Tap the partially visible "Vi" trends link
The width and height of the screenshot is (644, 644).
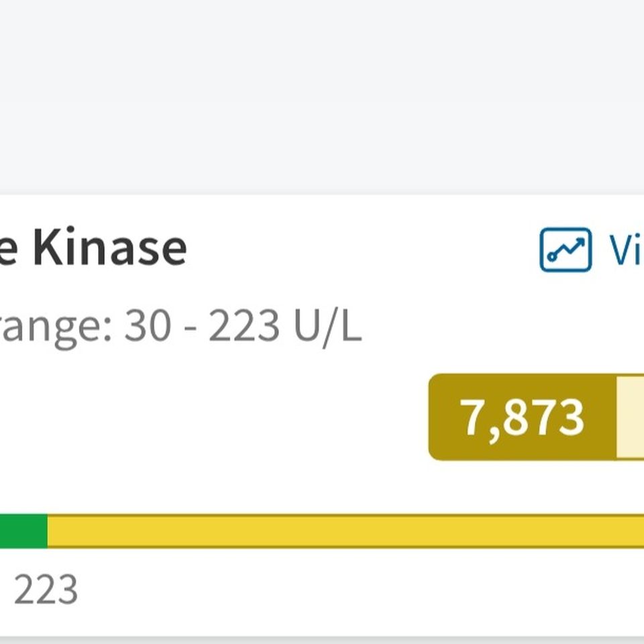[x=627, y=250]
